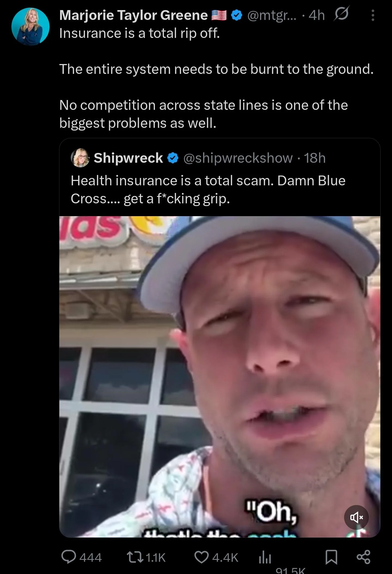
Task: Unmute the video with speaker icon
Action: coord(356,517)
